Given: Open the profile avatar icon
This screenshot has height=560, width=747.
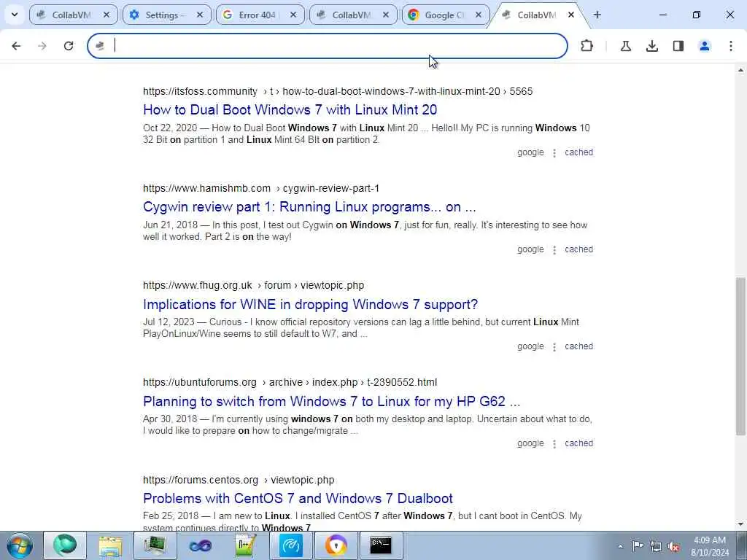Looking at the screenshot, I should click(705, 46).
